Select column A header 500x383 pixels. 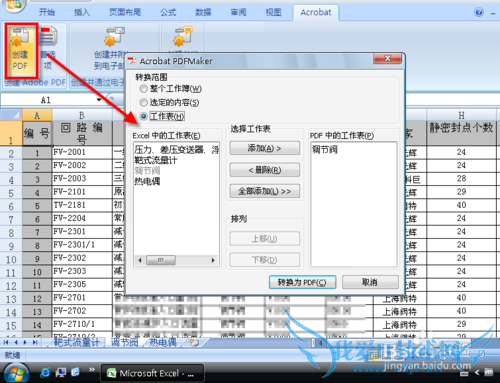point(37,115)
